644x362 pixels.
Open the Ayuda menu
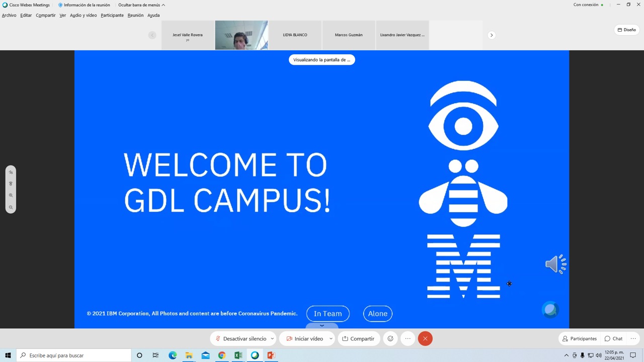click(153, 15)
